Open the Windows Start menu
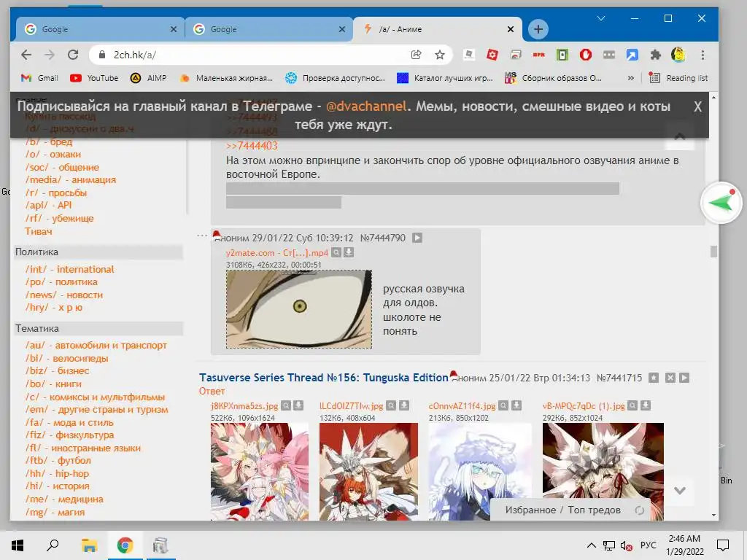 (x=18, y=545)
